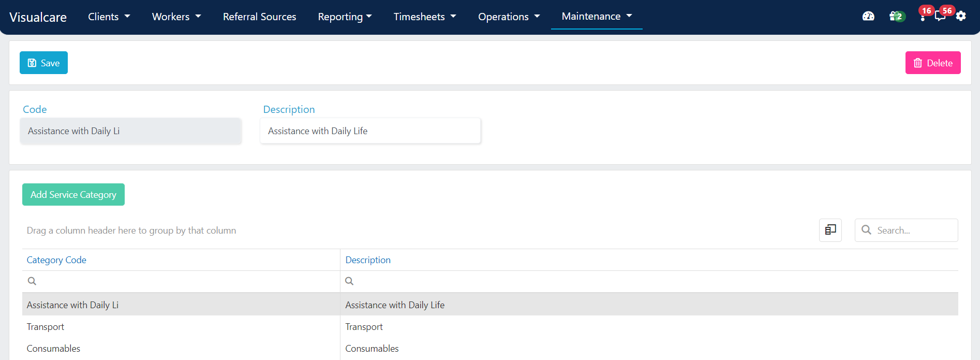Open the gift icon with badge 2
Image resolution: width=980 pixels, height=360 pixels.
click(897, 16)
